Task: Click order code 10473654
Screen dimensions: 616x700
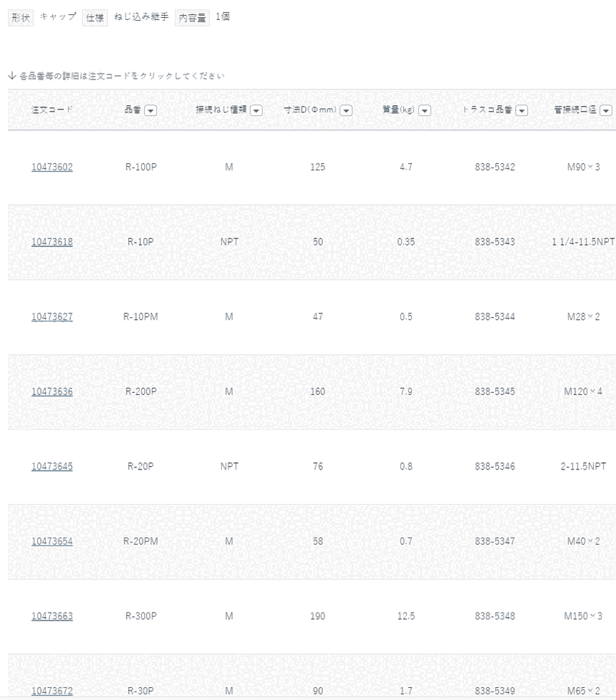Action: coord(52,541)
